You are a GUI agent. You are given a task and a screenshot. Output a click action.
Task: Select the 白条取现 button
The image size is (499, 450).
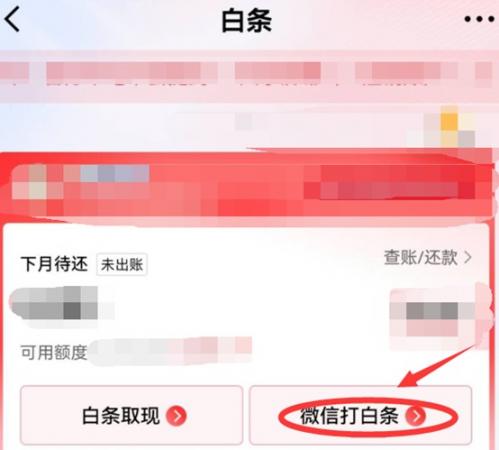point(131,415)
